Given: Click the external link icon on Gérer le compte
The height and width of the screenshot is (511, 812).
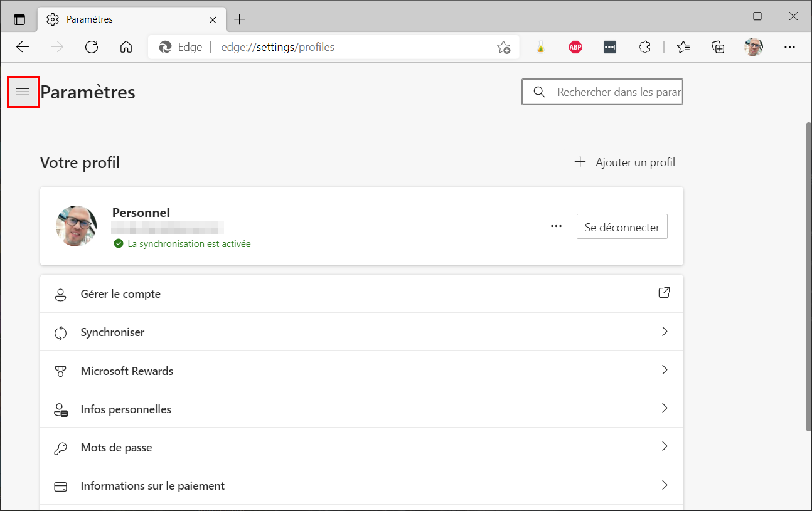Looking at the screenshot, I should tap(664, 293).
